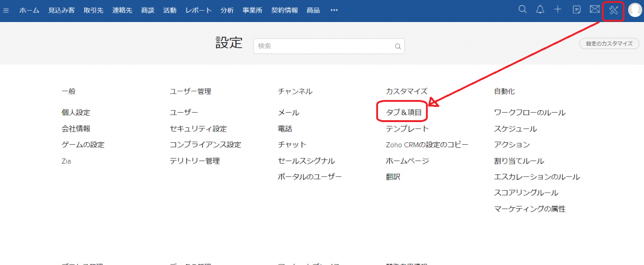The image size is (644, 265).
Task: Open アクション automation link
Action: click(x=512, y=145)
